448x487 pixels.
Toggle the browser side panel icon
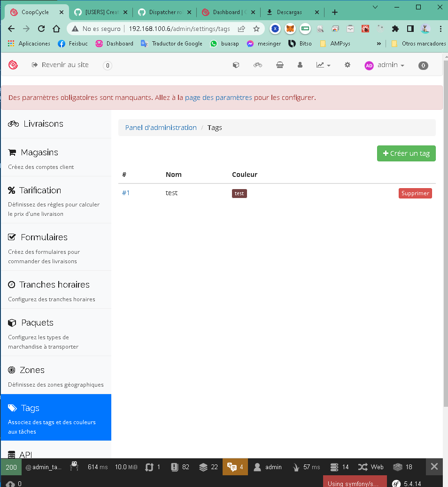(x=410, y=29)
